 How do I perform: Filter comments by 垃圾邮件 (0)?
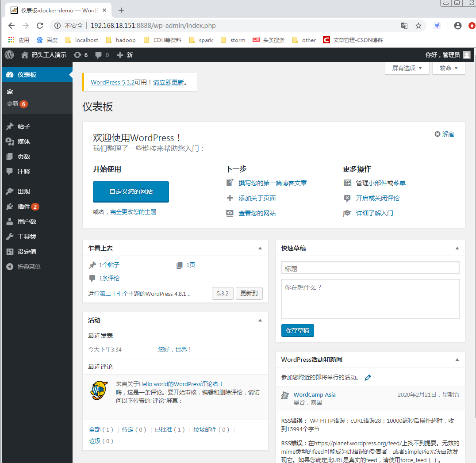point(211,430)
